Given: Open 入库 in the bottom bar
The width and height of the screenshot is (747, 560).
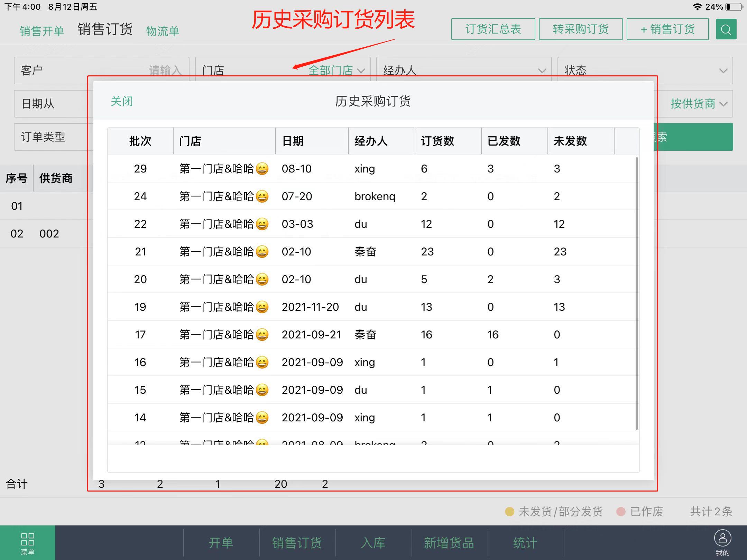Looking at the screenshot, I should tap(373, 543).
